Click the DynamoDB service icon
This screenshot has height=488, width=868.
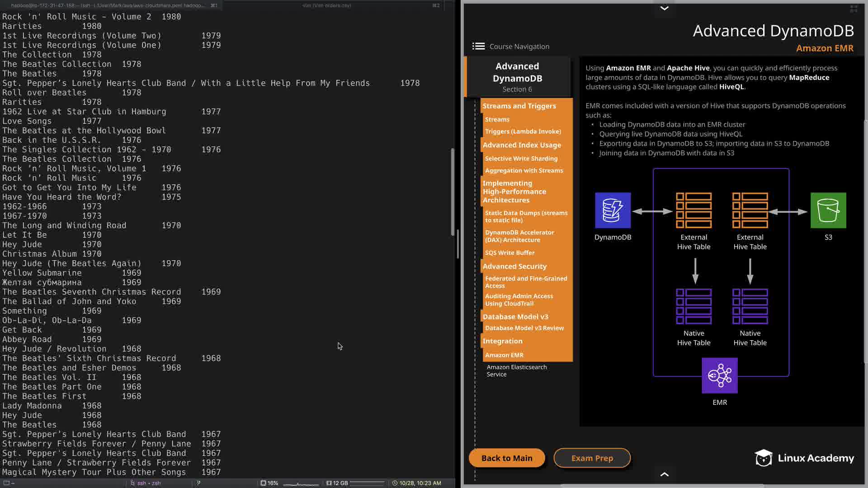(x=613, y=210)
